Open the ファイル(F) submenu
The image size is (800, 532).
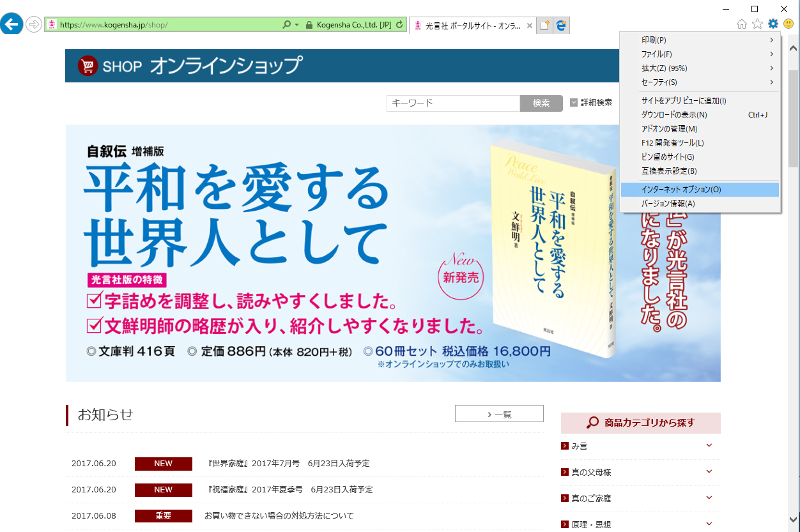coord(700,54)
